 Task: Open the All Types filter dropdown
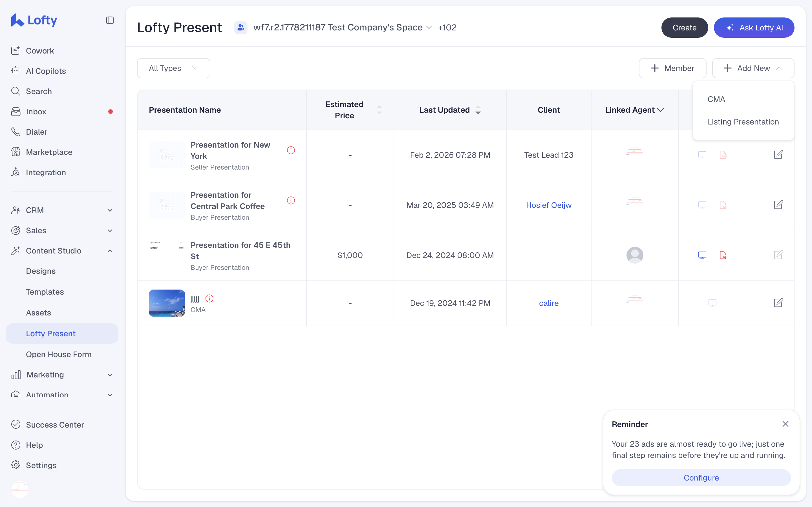(x=173, y=68)
